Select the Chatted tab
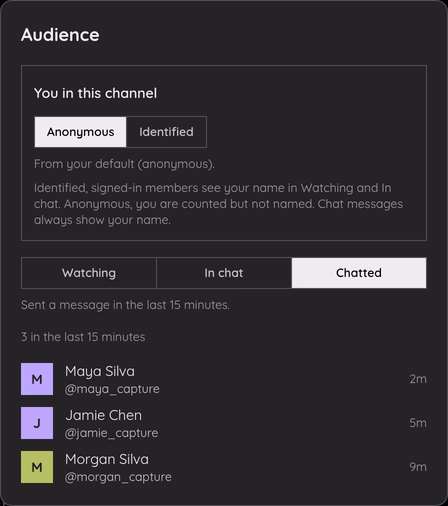The width and height of the screenshot is (448, 506). coord(359,273)
